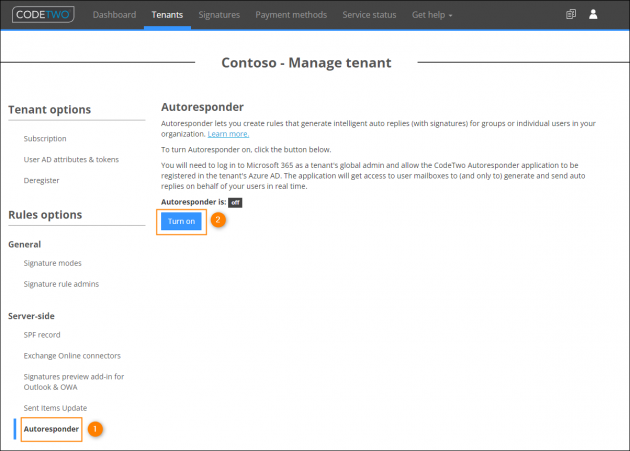
Task: Select the Tenants tab
Action: tap(167, 15)
